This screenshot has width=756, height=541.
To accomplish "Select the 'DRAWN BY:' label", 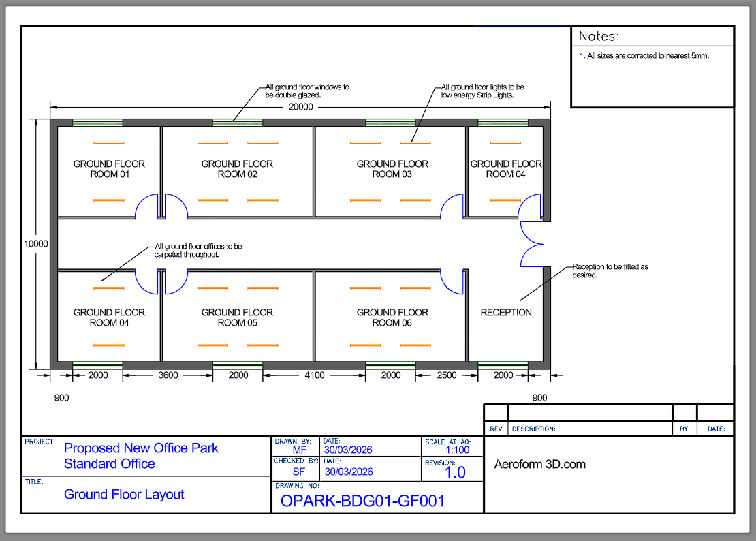I will (x=293, y=442).
